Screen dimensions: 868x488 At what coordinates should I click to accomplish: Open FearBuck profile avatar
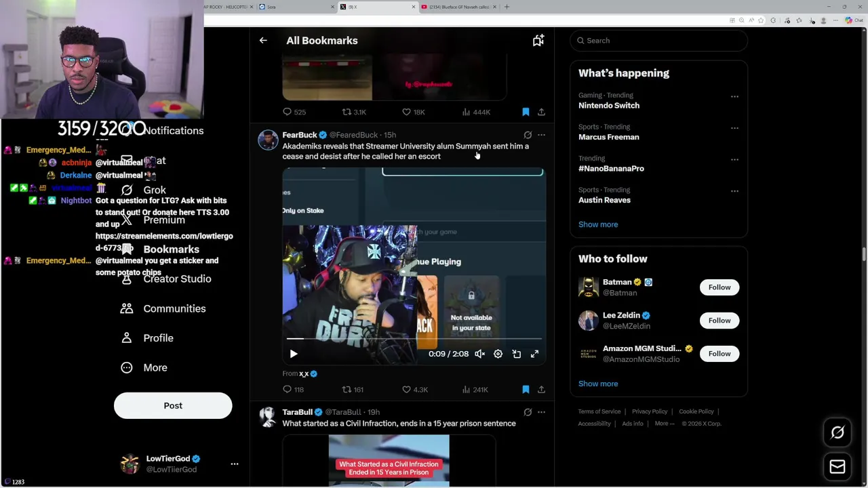(x=268, y=140)
